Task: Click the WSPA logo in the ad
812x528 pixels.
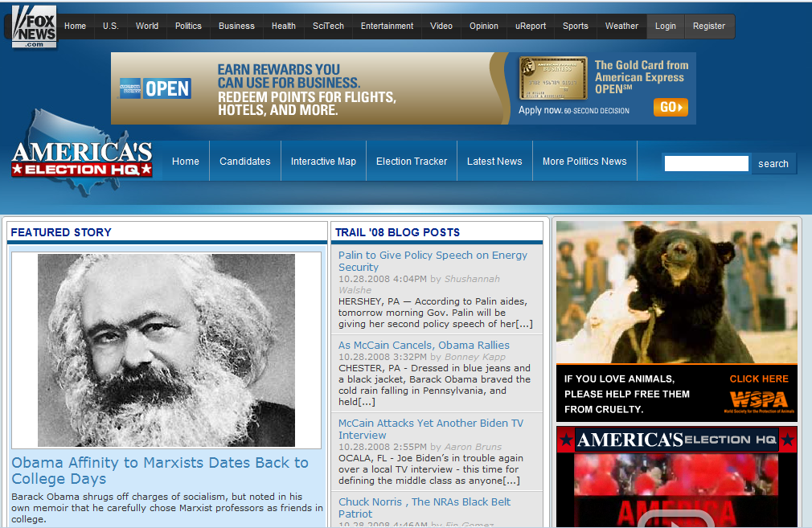Action: [x=759, y=401]
